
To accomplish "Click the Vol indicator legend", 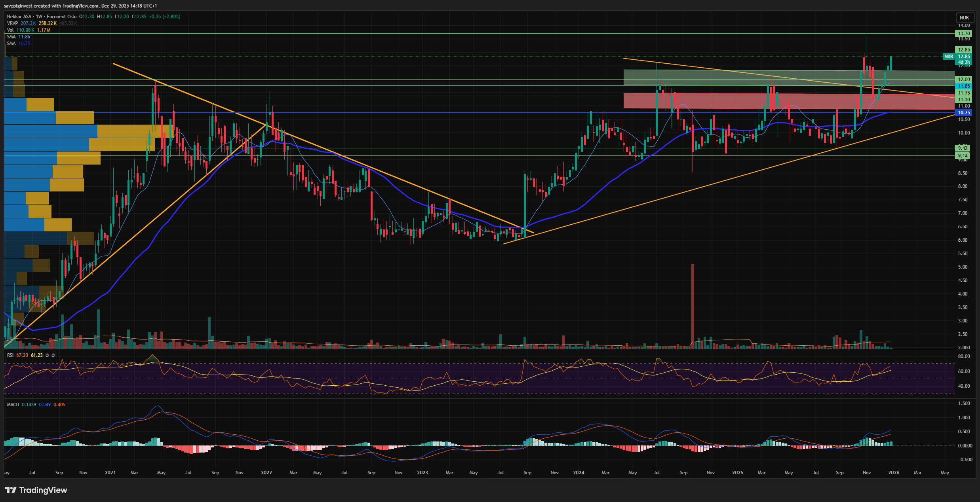I will click(x=10, y=30).
